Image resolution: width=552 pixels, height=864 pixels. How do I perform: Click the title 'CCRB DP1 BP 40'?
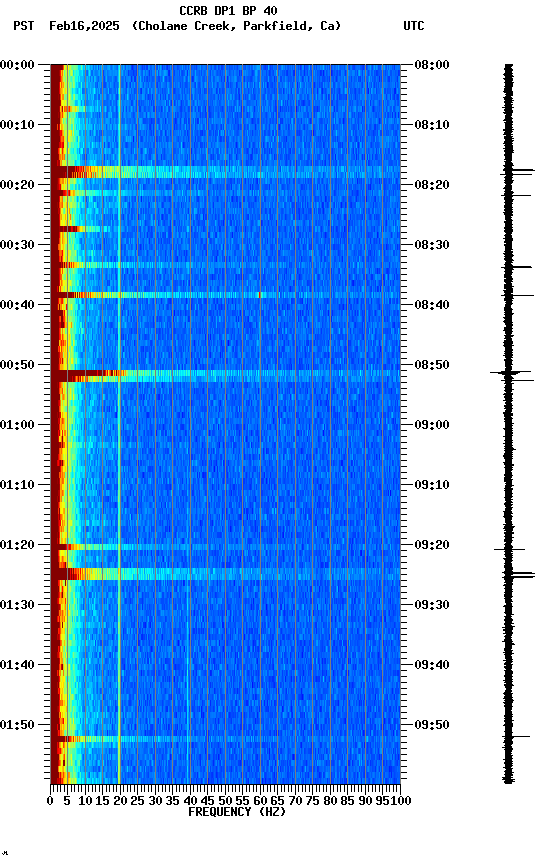point(228,11)
